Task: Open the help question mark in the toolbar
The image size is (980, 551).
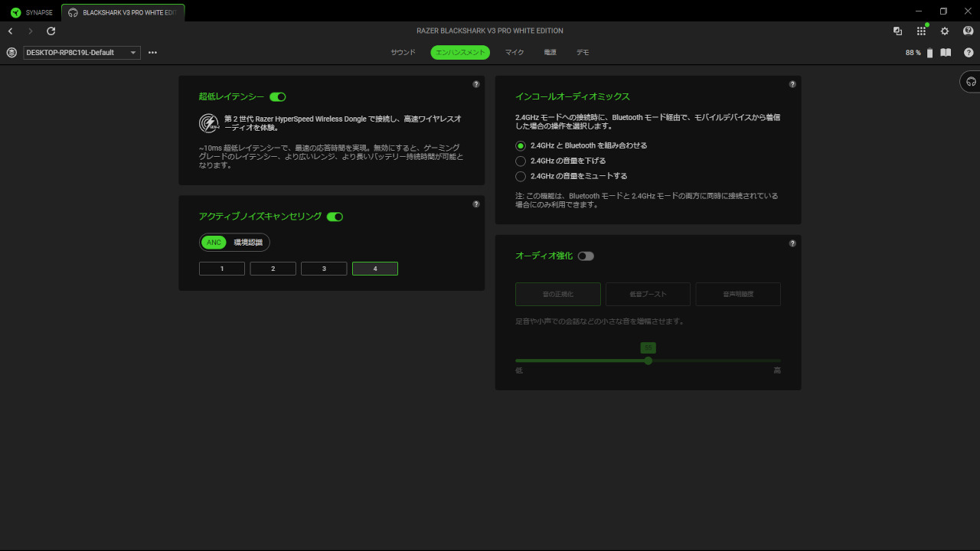Action: pyautogui.click(x=969, y=53)
